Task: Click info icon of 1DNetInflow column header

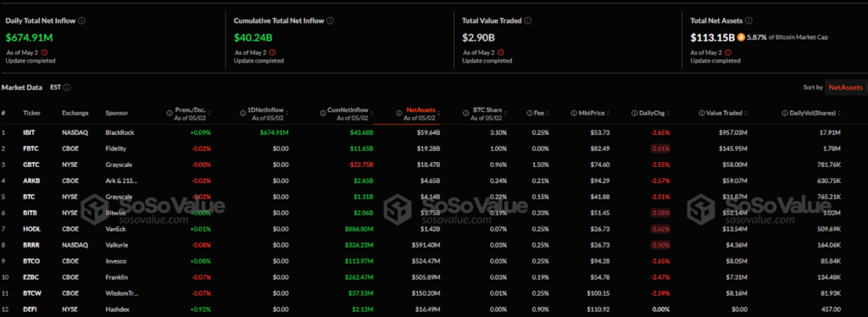Action: pos(242,113)
